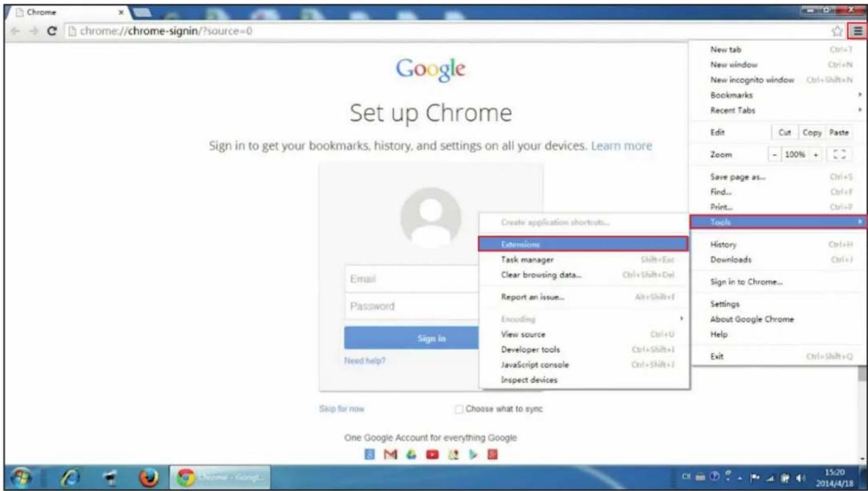868x491 pixels.
Task: Open Extensions in the Tools submenu
Action: point(583,244)
